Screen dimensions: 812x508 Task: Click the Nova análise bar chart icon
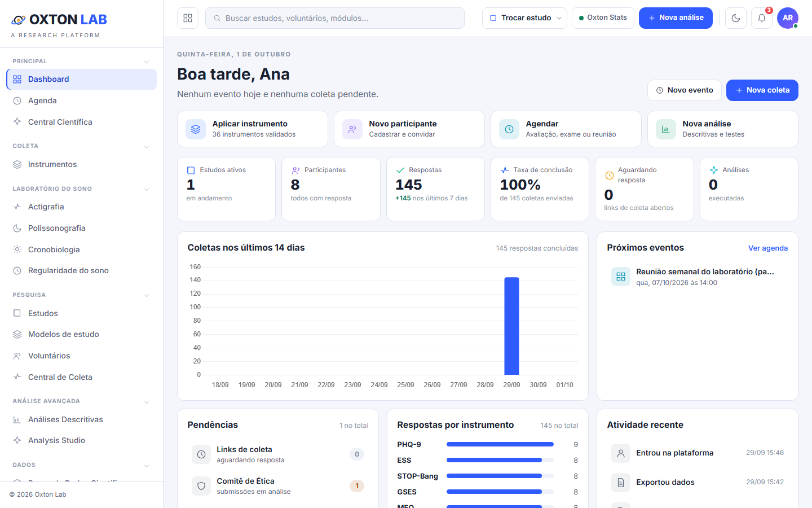click(x=666, y=129)
